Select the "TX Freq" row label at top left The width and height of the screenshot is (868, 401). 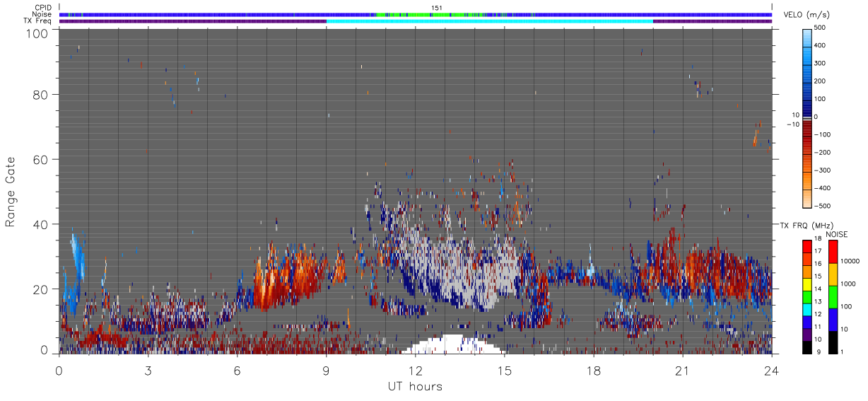point(38,21)
